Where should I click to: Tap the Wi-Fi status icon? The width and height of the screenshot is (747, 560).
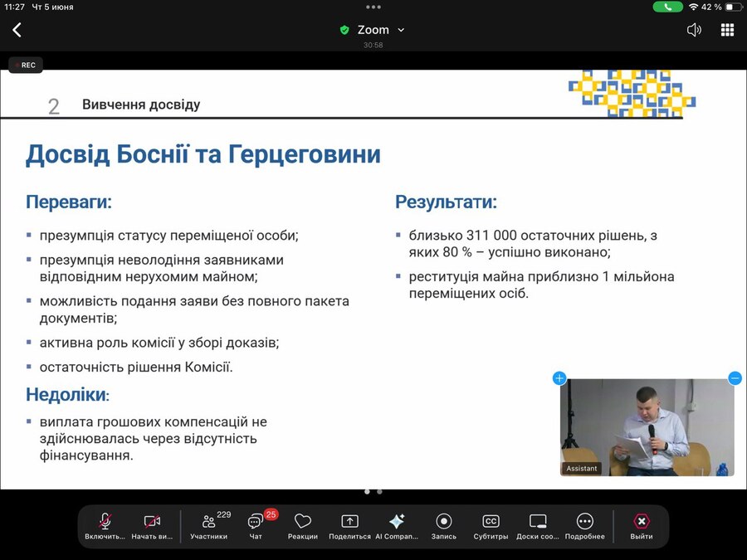(693, 7)
